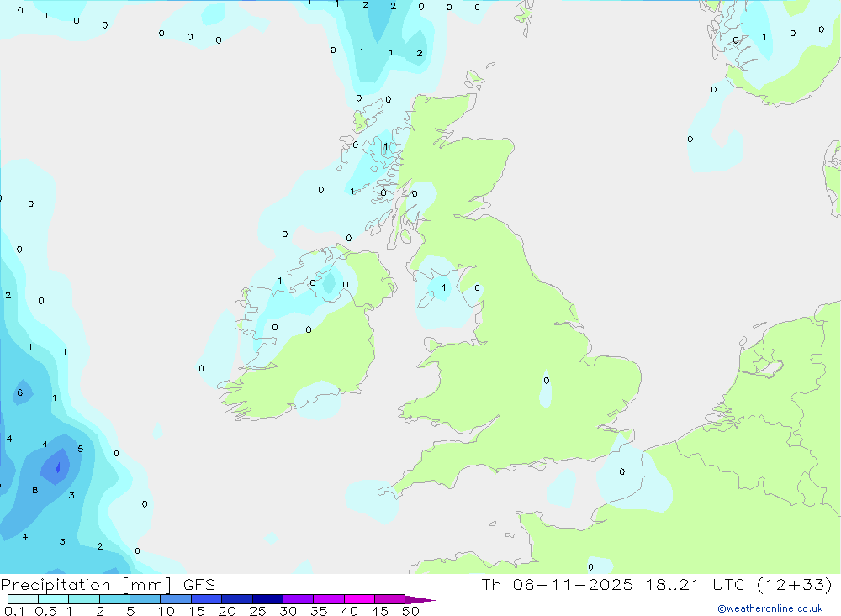Select the 30–35 mm purple legend swatch
Viewport: 841px width, 616px height.
[x=298, y=599]
